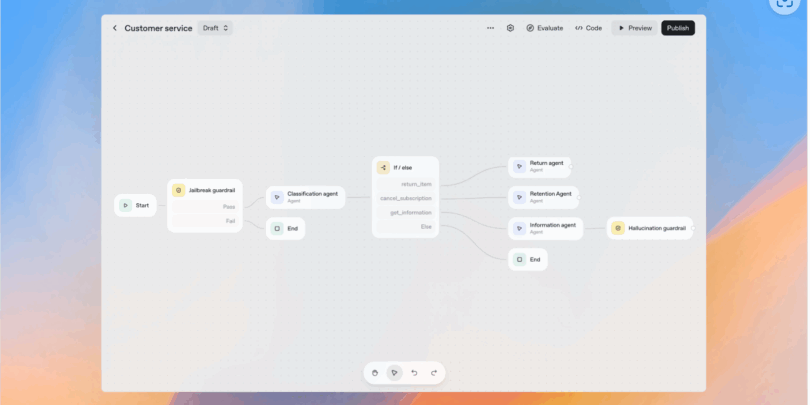Open the Draft version dropdown

click(x=215, y=28)
